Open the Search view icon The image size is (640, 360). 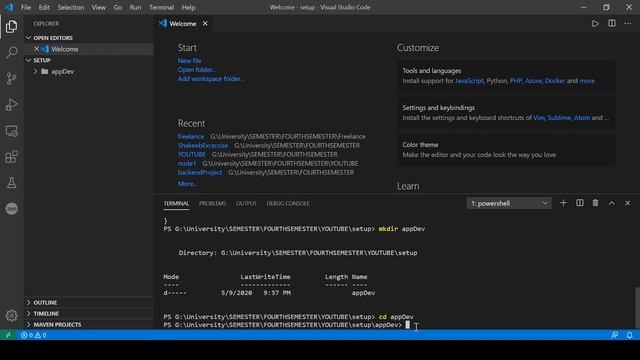tap(11, 52)
